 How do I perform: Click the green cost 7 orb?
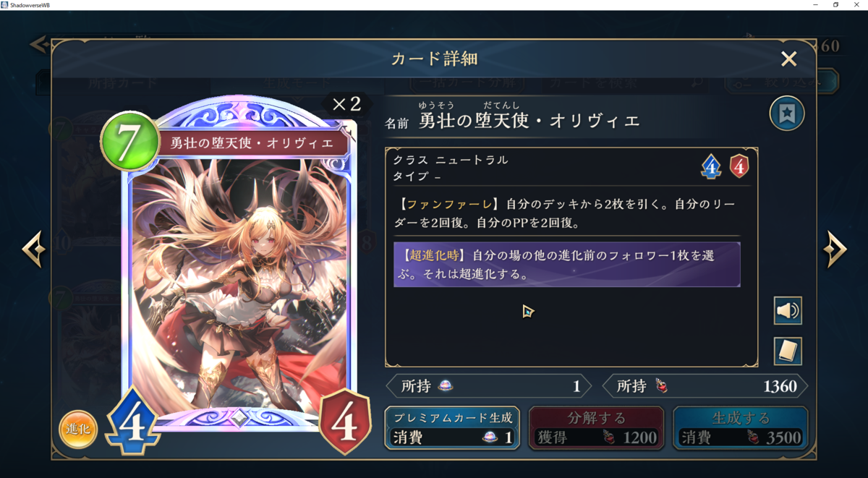pyautogui.click(x=129, y=142)
